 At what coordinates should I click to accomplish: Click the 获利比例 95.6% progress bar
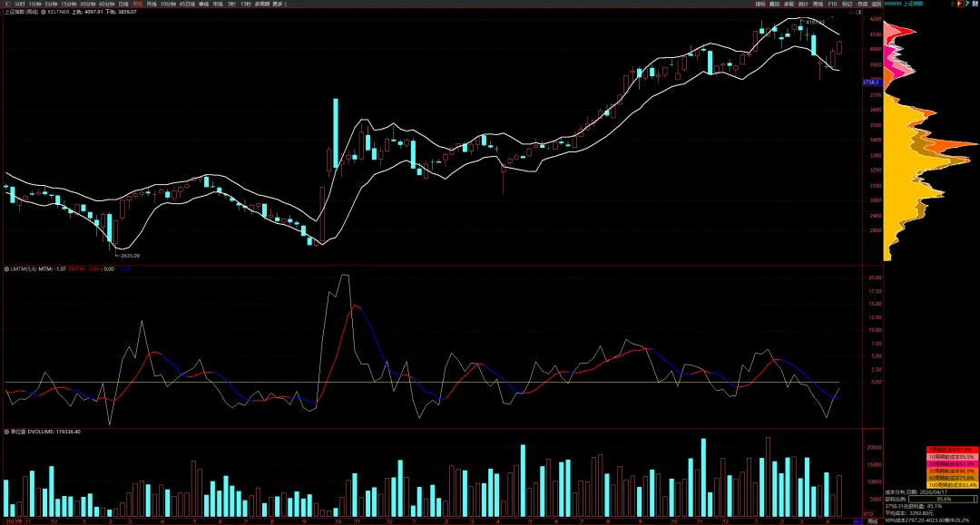click(943, 500)
